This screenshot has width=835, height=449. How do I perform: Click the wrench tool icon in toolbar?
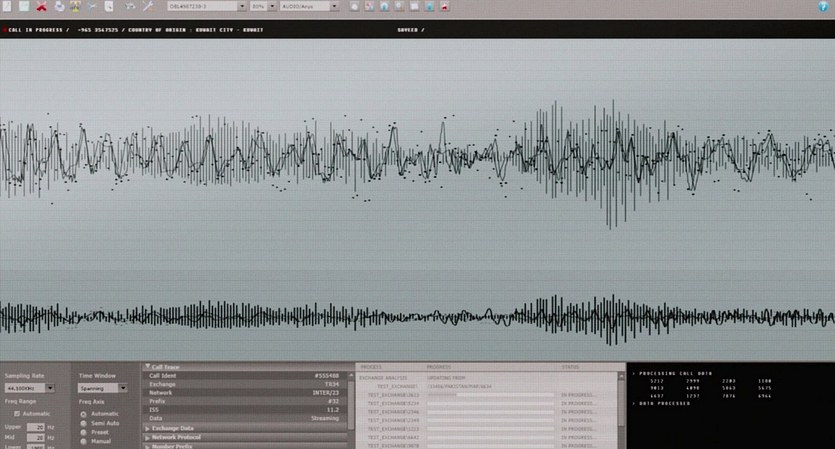click(147, 6)
